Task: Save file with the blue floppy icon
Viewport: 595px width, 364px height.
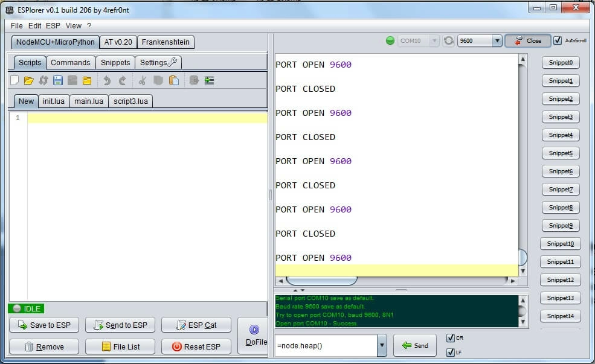Action: [58, 80]
